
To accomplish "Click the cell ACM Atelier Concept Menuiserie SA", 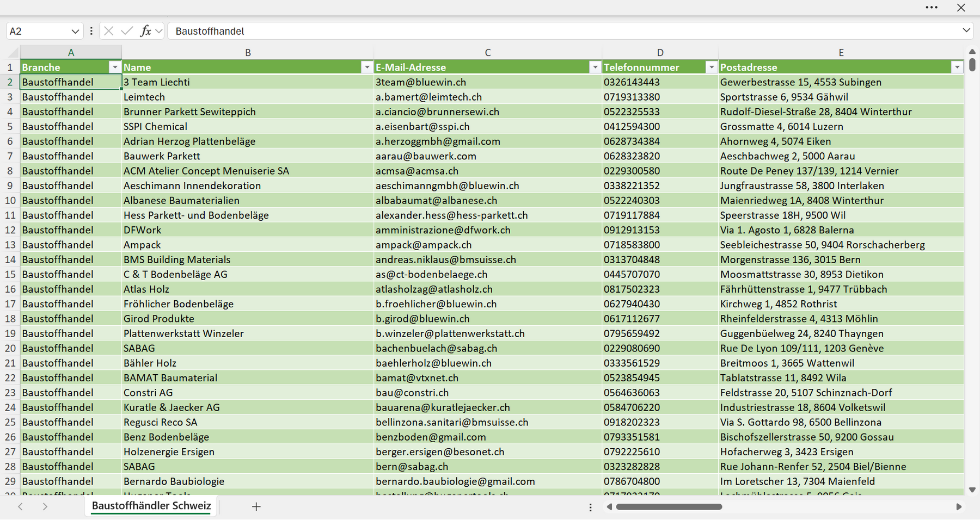I will pos(248,171).
